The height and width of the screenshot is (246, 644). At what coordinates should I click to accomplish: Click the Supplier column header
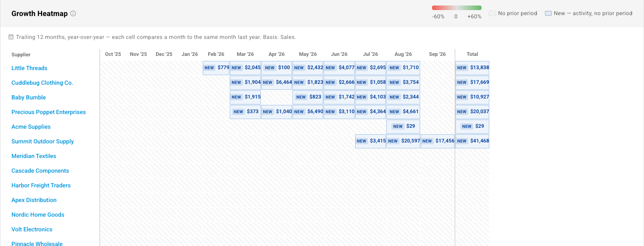(x=21, y=55)
